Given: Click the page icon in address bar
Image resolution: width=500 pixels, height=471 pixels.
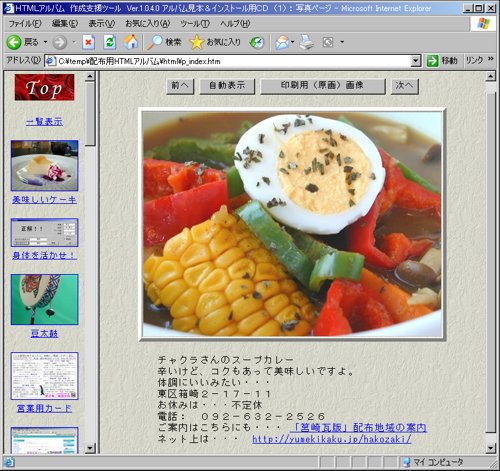Looking at the screenshot, I should coord(50,61).
